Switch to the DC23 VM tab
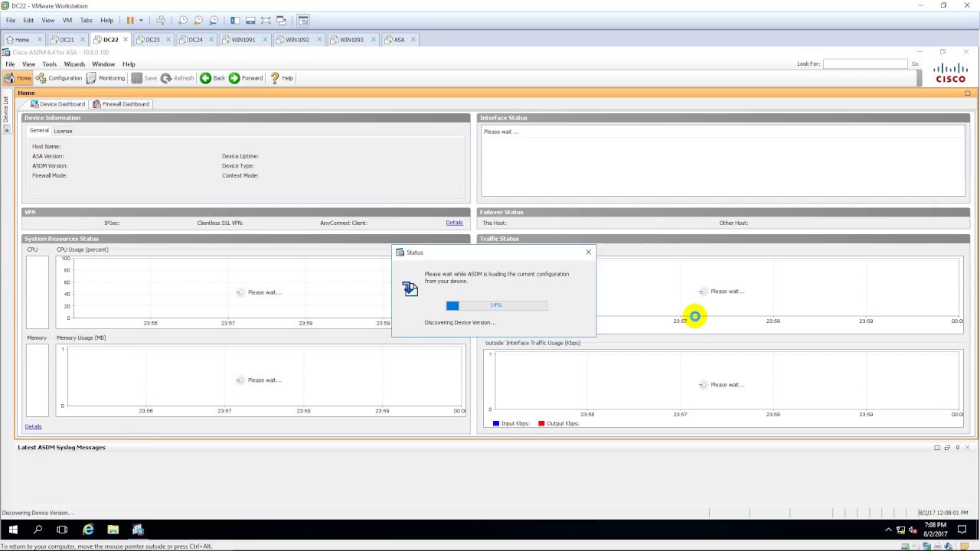 152,40
